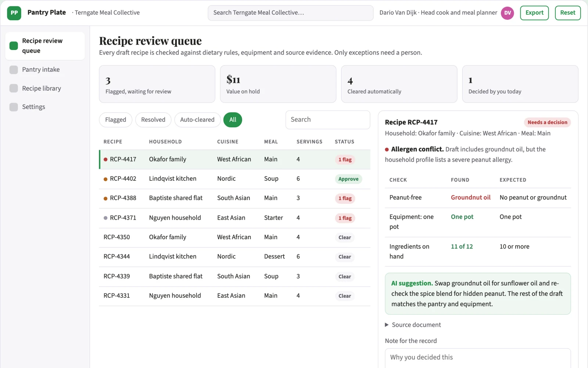Open Pantry intake in the sidebar
Screen dimensions: 588x368
point(45,70)
